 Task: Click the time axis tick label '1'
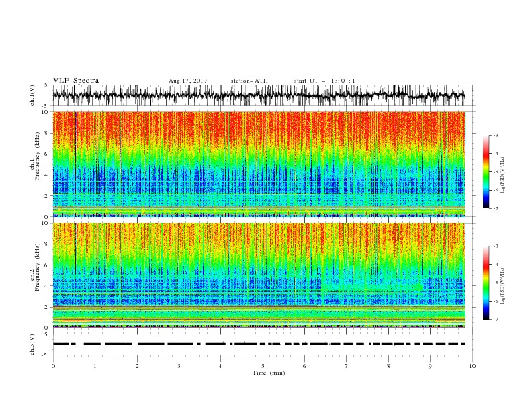coord(95,366)
